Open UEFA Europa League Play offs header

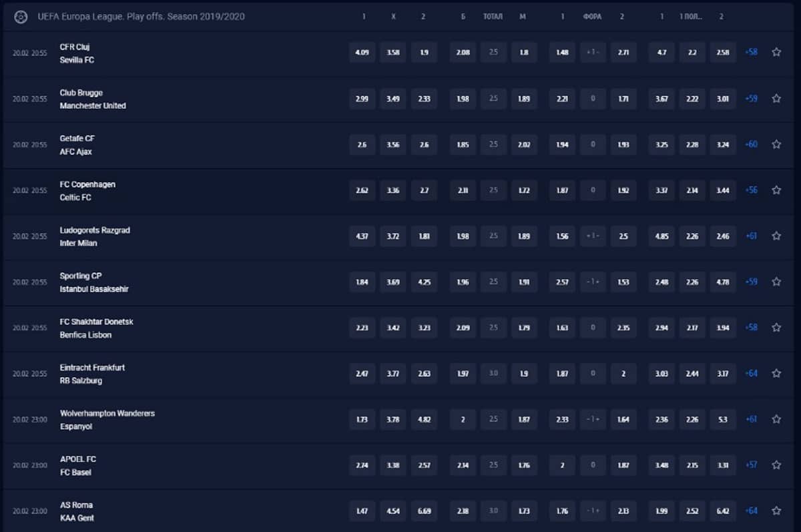coord(142,16)
